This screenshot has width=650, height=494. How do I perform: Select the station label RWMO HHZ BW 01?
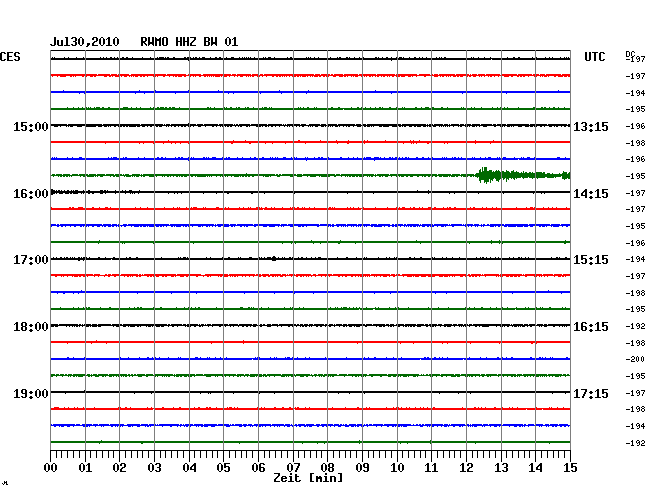pos(189,42)
